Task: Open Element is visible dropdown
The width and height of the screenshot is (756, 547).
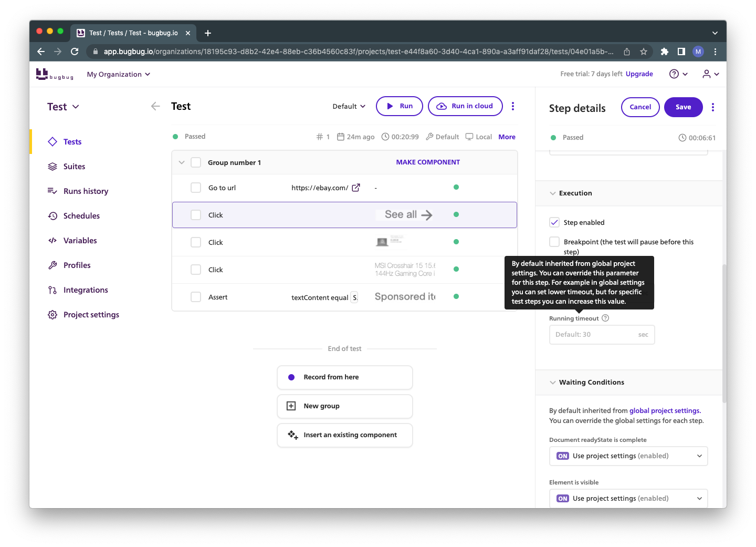Action: click(x=628, y=499)
